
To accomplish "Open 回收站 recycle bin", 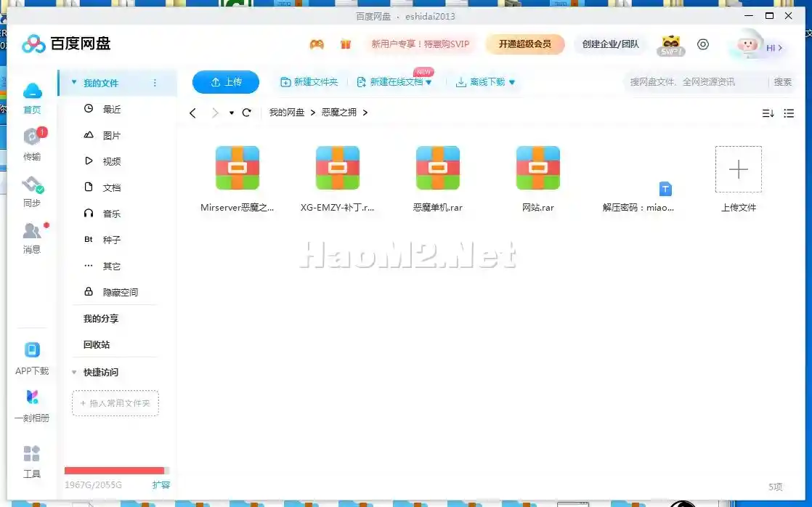I will tap(97, 344).
